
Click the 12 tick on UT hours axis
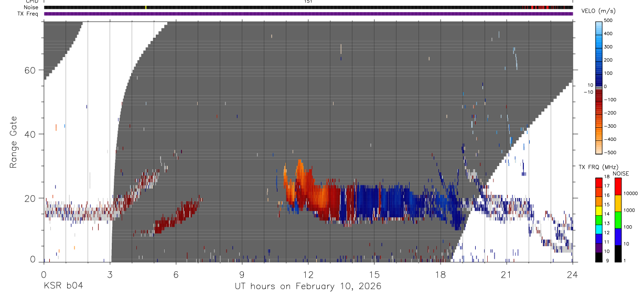point(308,274)
